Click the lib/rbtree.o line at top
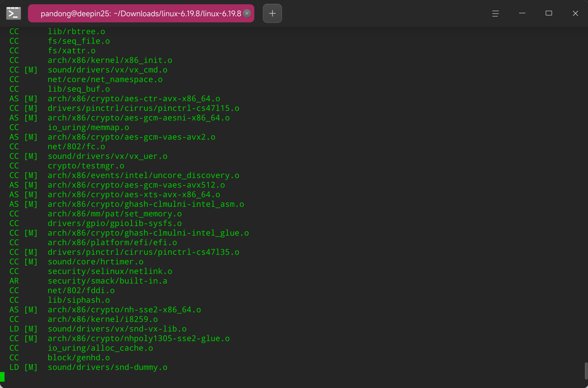This screenshot has width=588, height=388. click(x=76, y=31)
